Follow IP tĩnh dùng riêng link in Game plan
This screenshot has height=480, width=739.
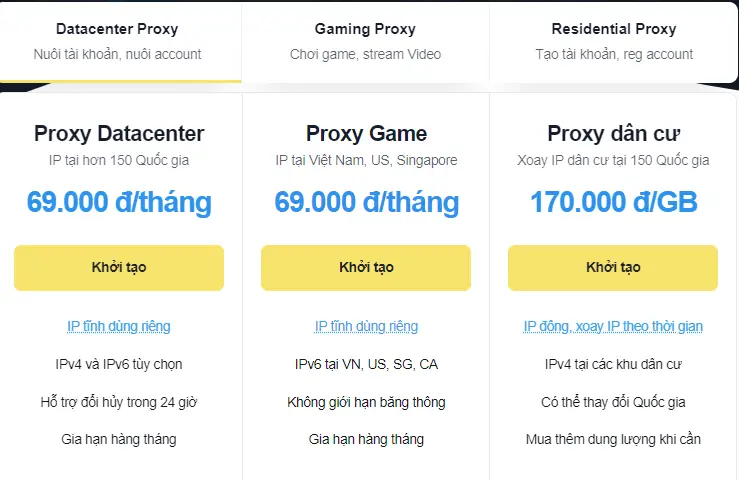click(x=366, y=326)
